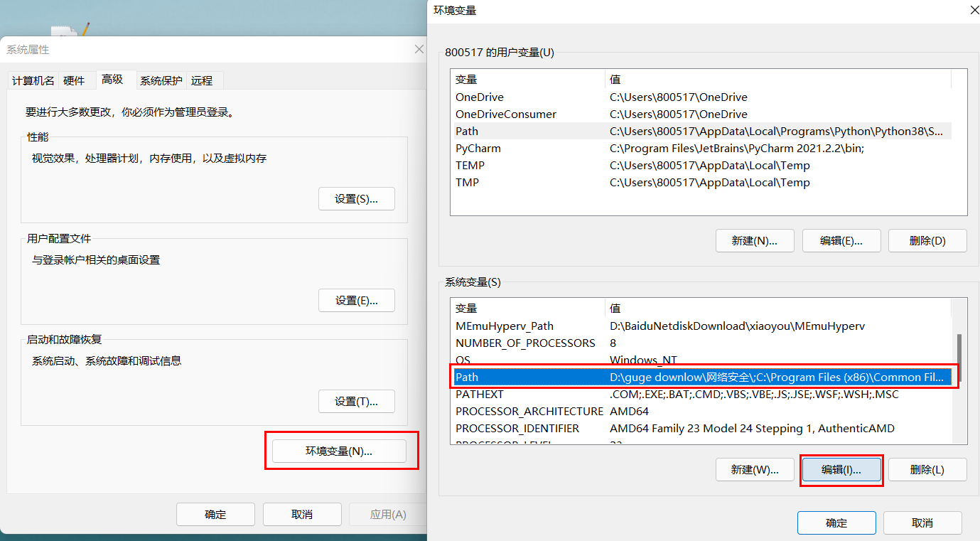Click 值 column header in user variables
The height and width of the screenshot is (541, 980).
[779, 79]
